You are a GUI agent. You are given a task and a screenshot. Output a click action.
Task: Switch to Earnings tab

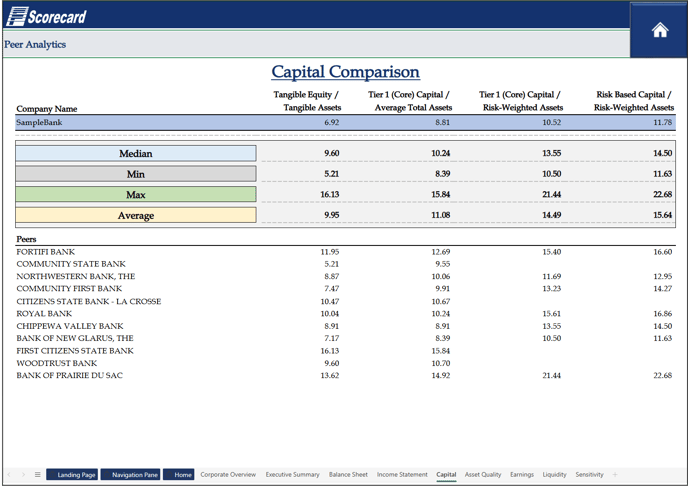pyautogui.click(x=522, y=474)
